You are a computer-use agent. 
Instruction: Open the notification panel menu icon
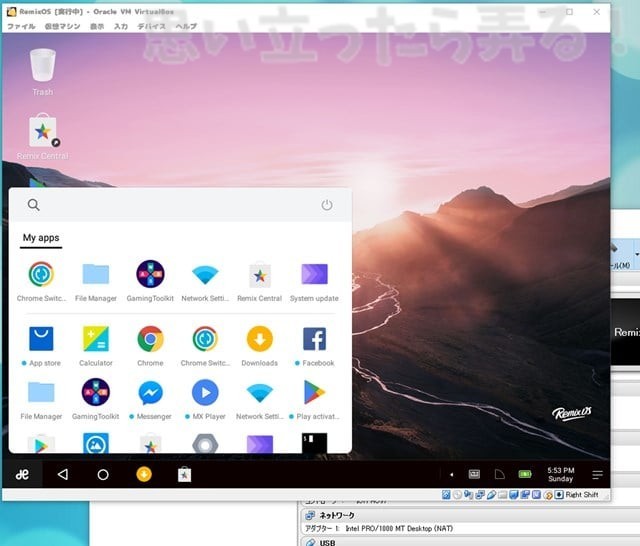point(597,474)
